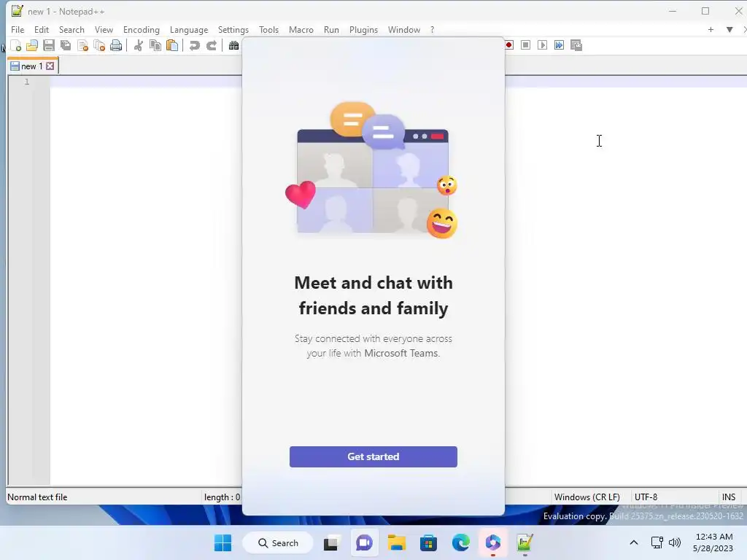Stop macro recording
This screenshot has height=560, width=747.
tap(525, 45)
